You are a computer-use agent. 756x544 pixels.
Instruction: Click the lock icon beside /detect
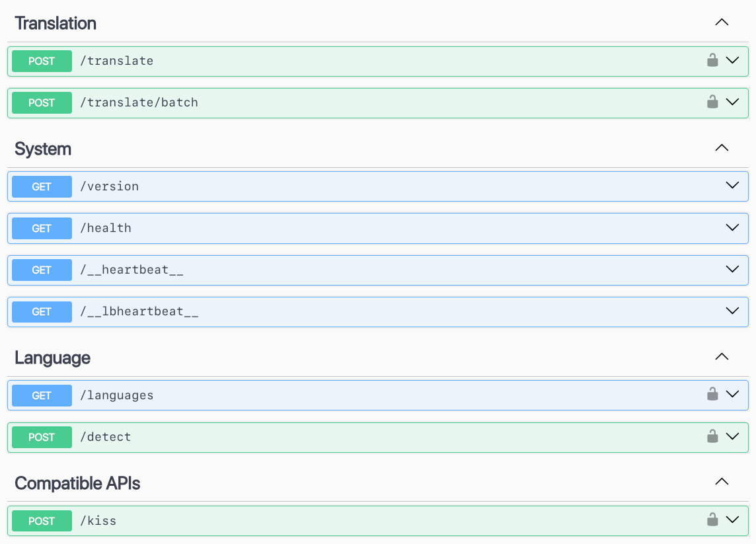712,437
